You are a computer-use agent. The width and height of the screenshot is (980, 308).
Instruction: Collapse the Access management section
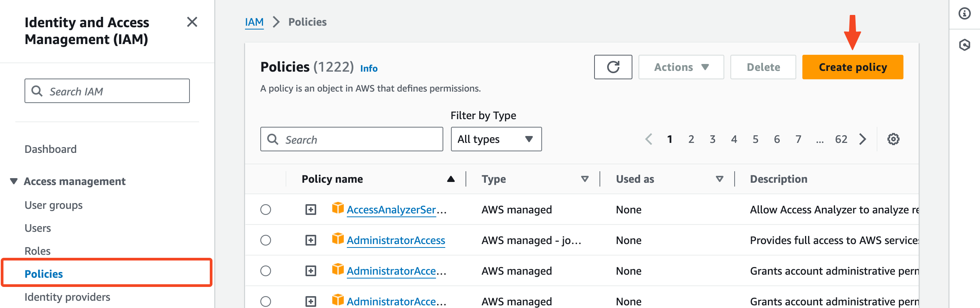(x=14, y=181)
